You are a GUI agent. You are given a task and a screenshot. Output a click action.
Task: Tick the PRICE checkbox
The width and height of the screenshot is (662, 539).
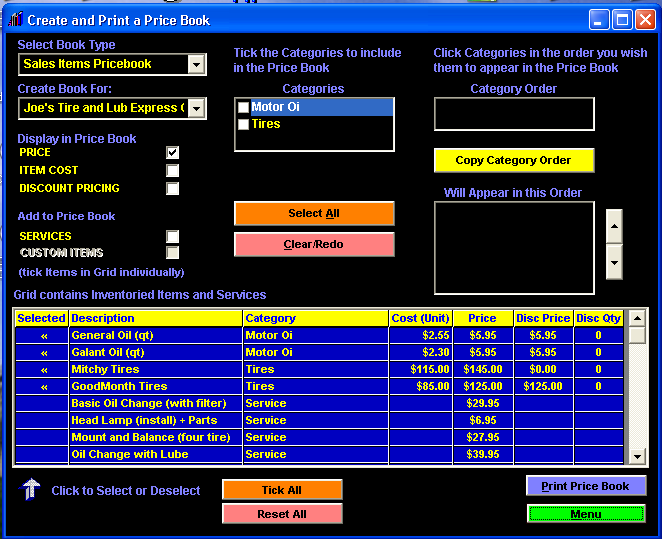point(172,152)
